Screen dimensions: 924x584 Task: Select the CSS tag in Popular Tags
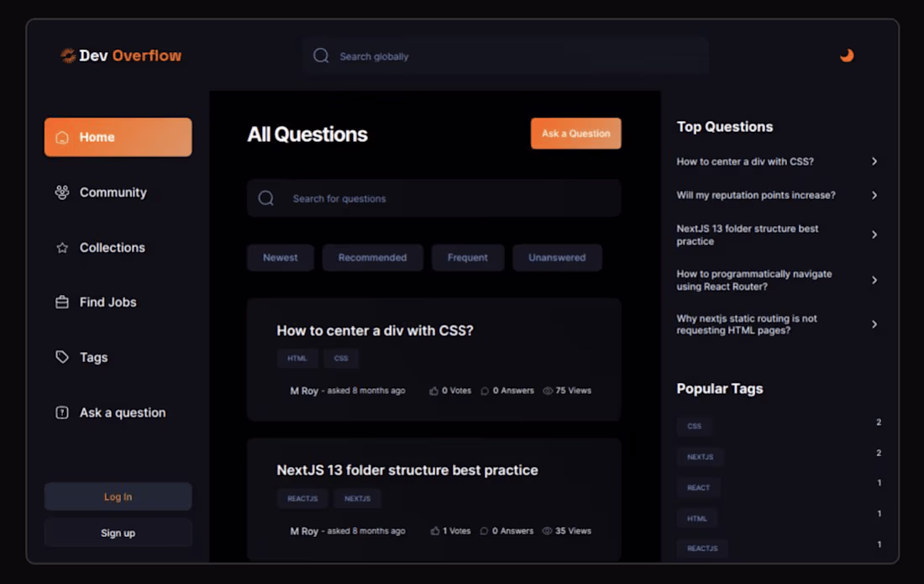pos(695,426)
